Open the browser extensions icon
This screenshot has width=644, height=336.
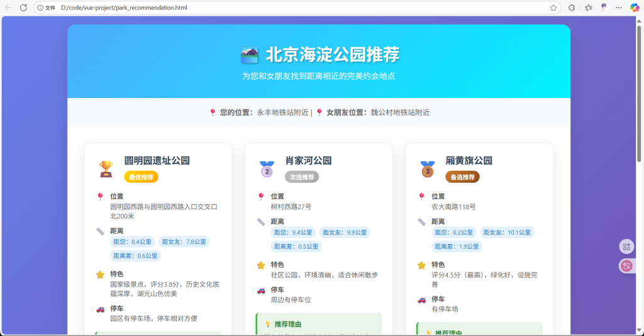[x=572, y=8]
